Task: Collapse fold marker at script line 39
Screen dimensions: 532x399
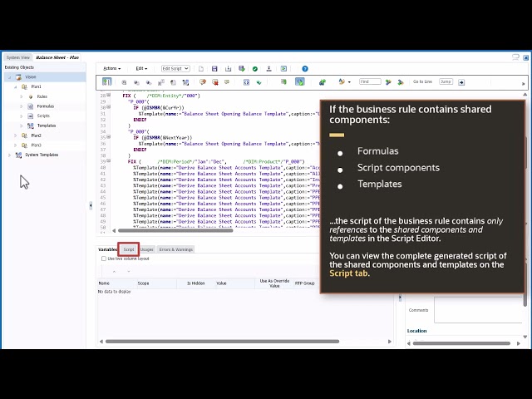Action: click(109, 160)
